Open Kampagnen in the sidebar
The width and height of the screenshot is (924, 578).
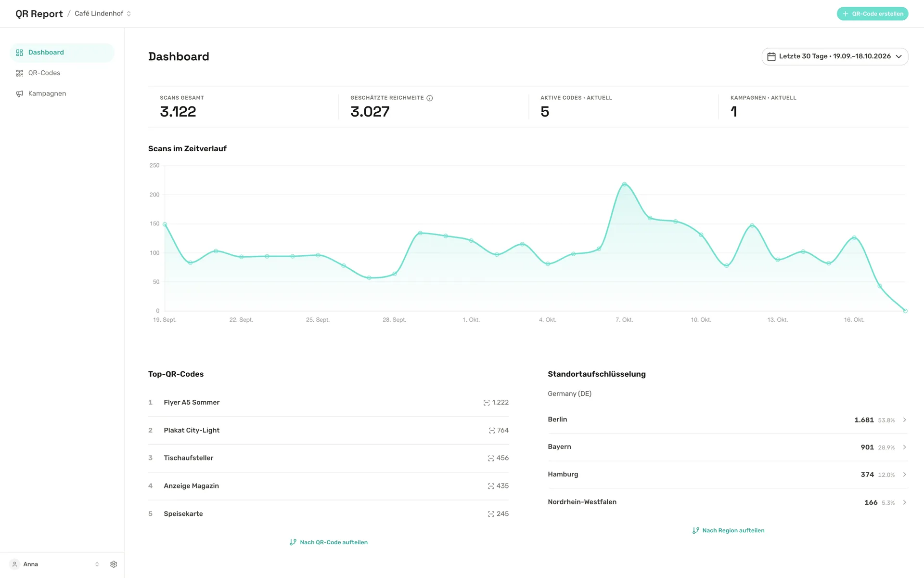click(62, 93)
